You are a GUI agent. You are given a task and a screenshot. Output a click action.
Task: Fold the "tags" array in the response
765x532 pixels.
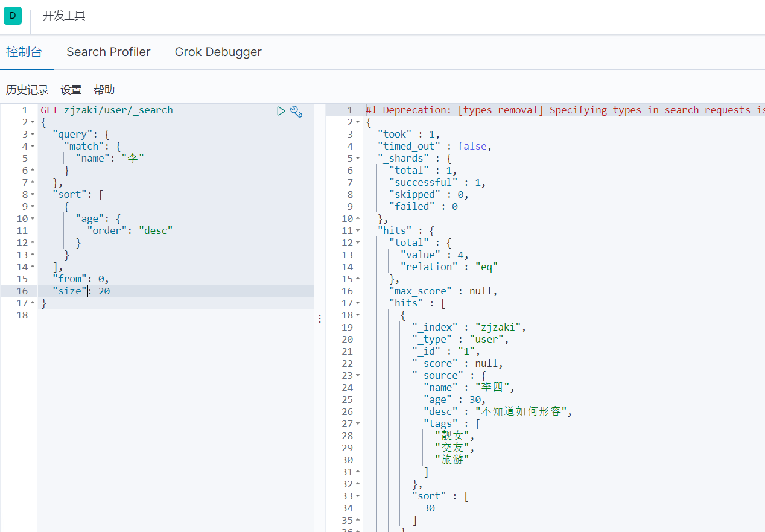(x=358, y=424)
